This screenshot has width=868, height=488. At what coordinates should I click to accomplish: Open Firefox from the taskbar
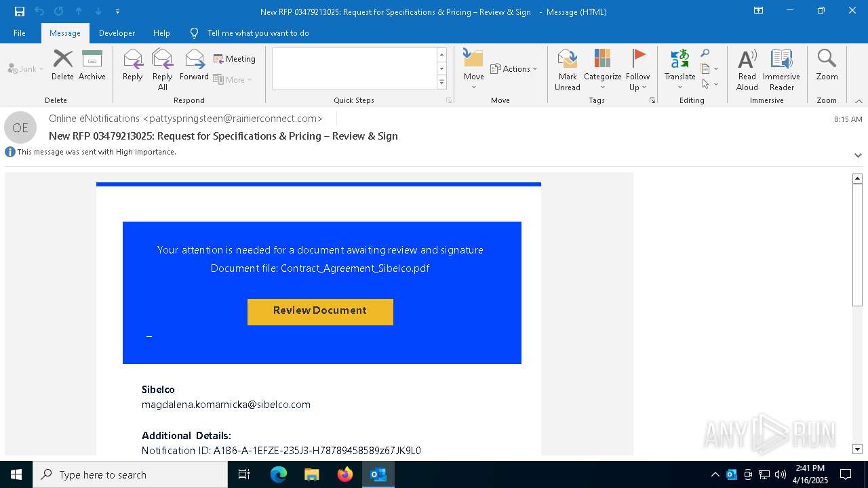[345, 474]
